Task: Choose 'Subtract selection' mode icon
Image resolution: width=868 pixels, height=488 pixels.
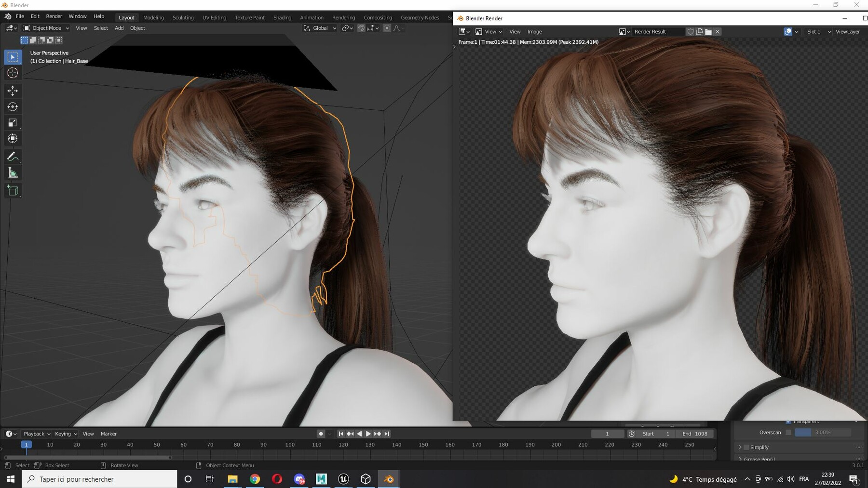Action: pos(41,40)
